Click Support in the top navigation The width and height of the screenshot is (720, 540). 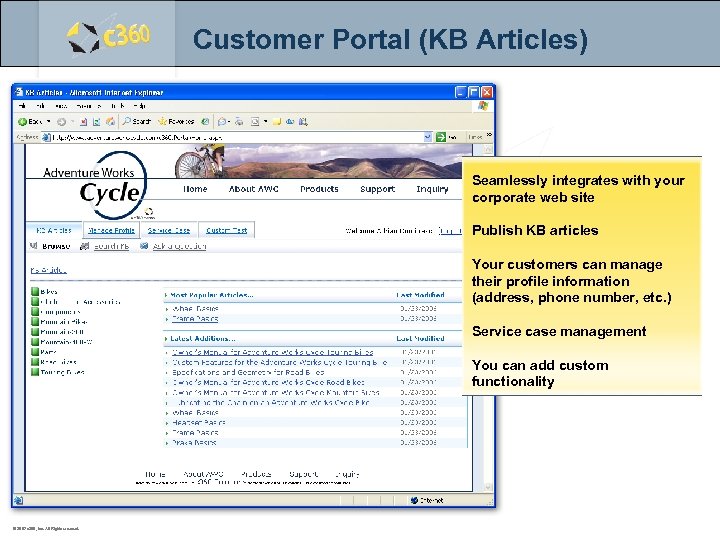pyautogui.click(x=377, y=189)
